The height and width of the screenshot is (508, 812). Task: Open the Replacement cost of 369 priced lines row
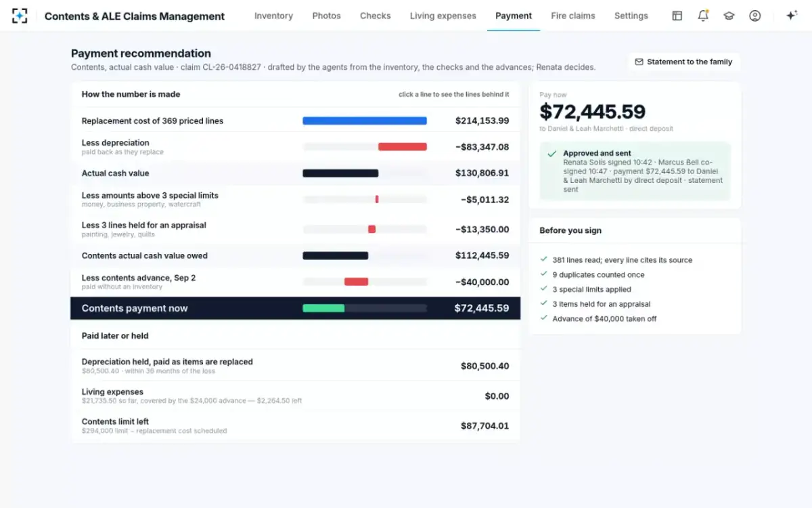pyautogui.click(x=296, y=121)
